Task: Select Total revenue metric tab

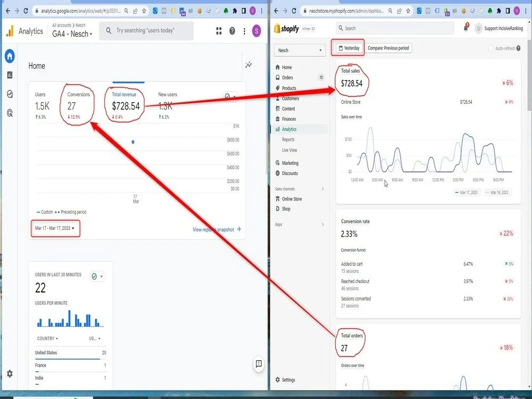Action: 126,105
